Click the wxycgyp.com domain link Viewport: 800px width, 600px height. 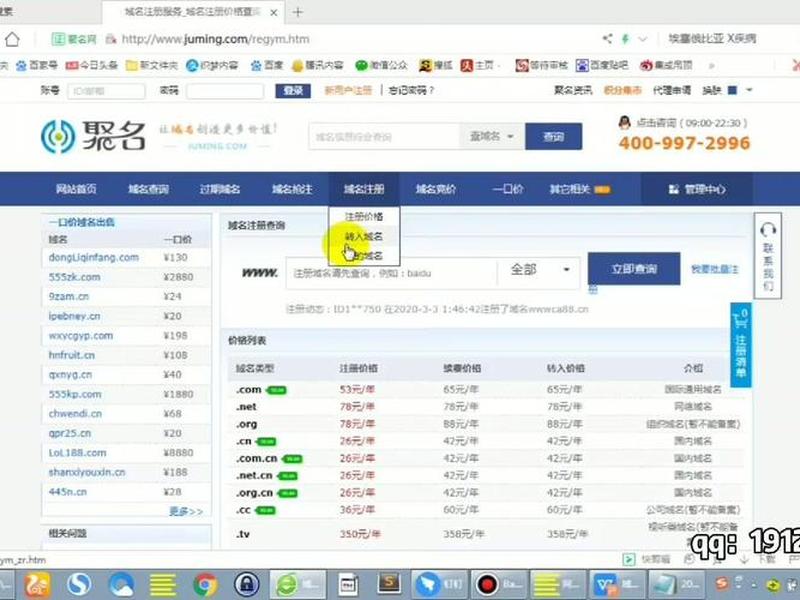point(81,336)
